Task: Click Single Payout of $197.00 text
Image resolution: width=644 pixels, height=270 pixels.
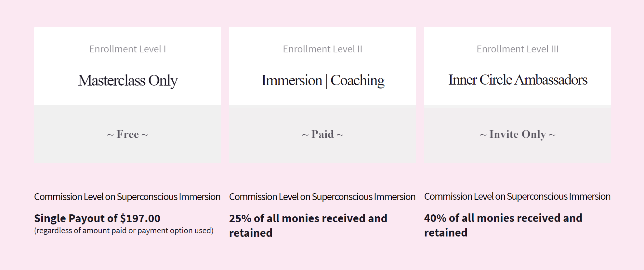Action: point(97,218)
